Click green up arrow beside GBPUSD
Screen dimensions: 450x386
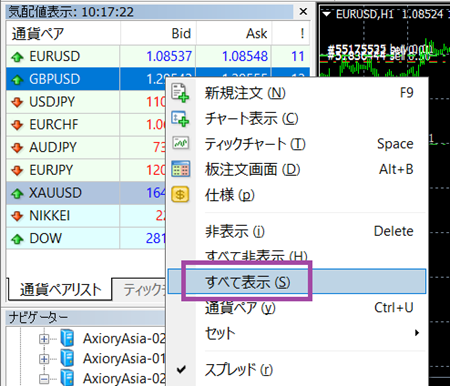point(17,80)
